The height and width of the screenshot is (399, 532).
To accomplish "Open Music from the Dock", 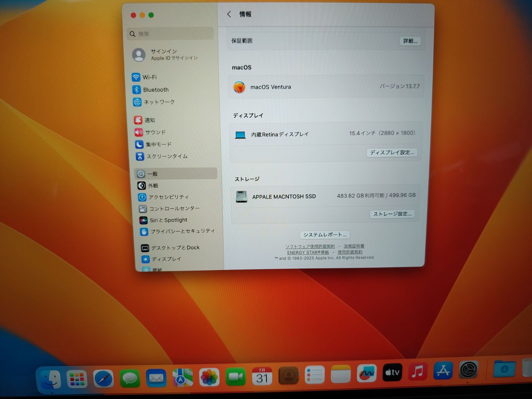I will click(x=418, y=371).
